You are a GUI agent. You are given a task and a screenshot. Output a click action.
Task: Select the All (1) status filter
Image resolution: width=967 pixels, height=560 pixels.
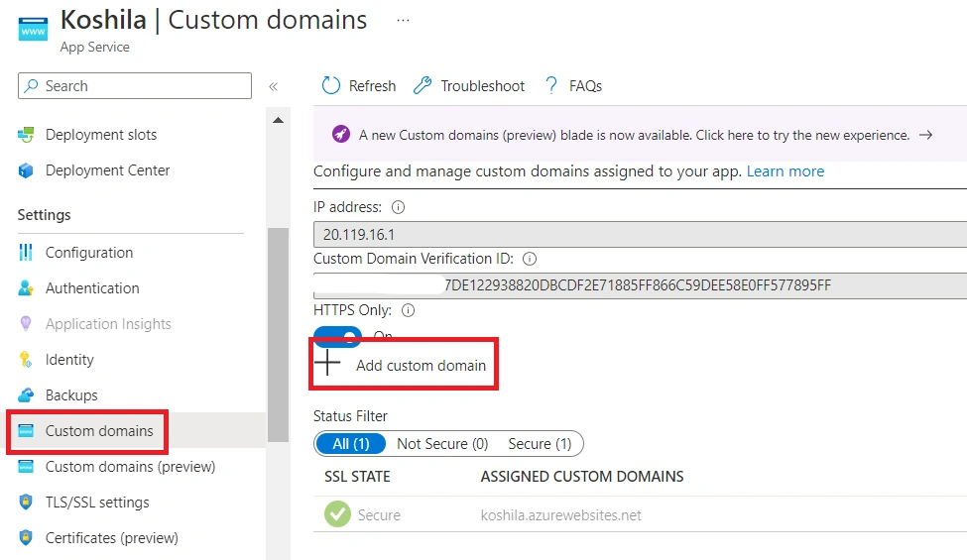point(351,444)
